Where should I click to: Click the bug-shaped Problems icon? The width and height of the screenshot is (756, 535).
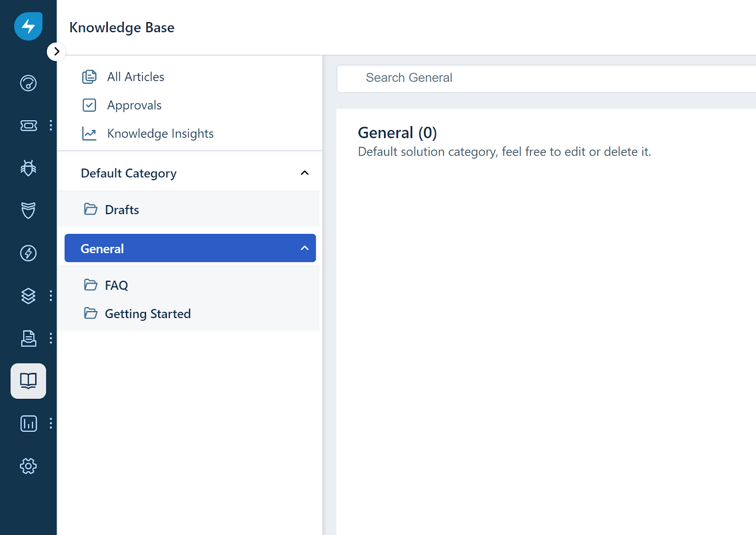point(28,168)
